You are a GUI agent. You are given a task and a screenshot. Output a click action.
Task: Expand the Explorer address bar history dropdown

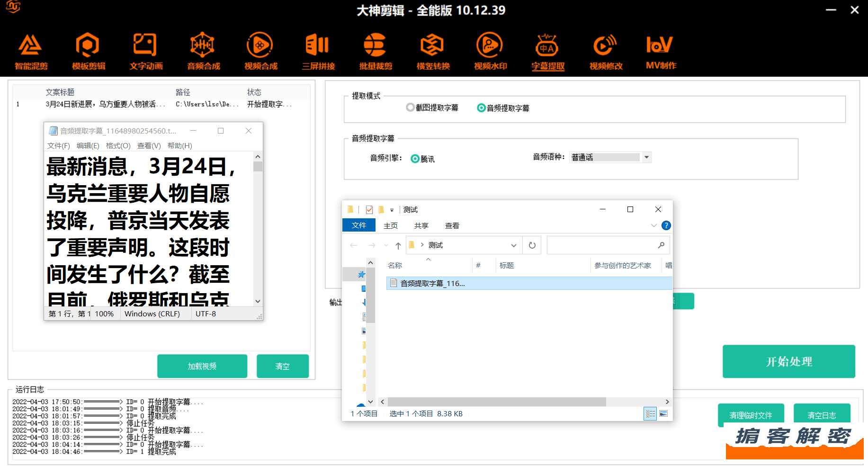click(514, 245)
